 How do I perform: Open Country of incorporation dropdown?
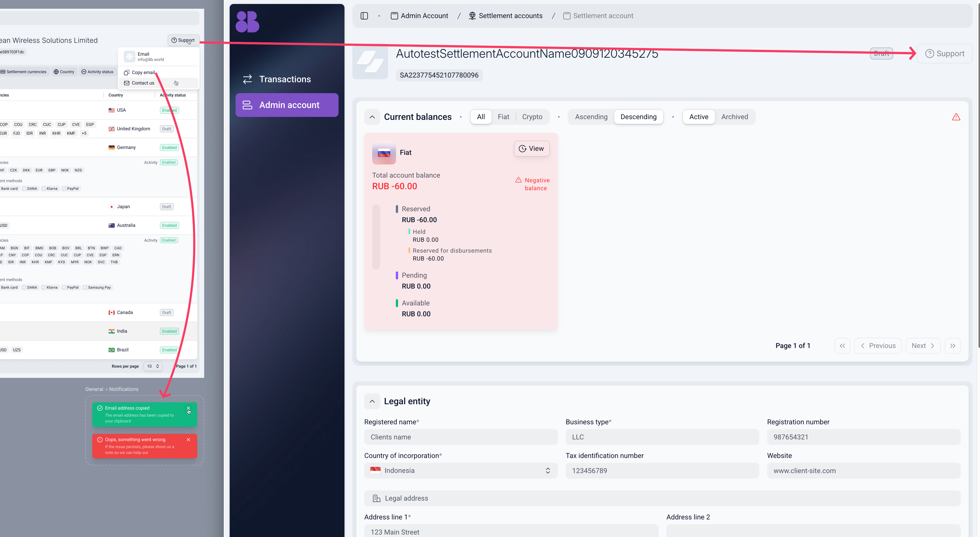461,471
